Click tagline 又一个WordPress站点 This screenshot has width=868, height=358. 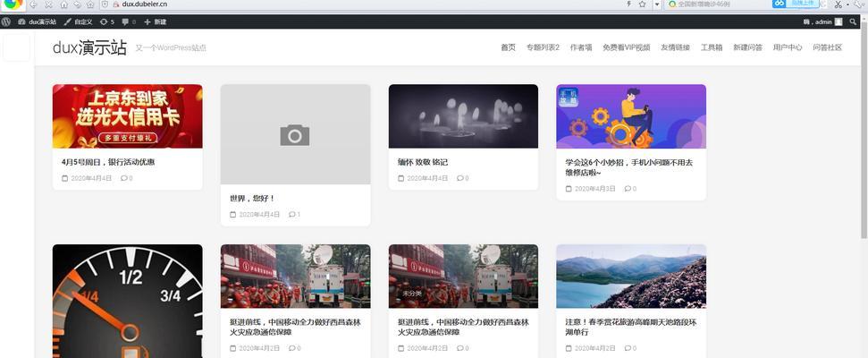pyautogui.click(x=171, y=48)
